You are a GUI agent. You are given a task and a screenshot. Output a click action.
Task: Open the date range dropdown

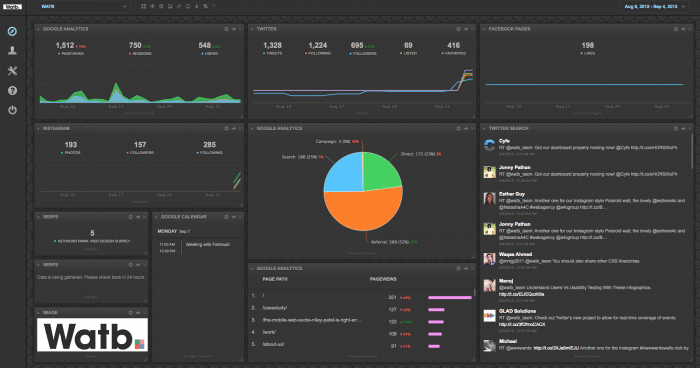[654, 7]
